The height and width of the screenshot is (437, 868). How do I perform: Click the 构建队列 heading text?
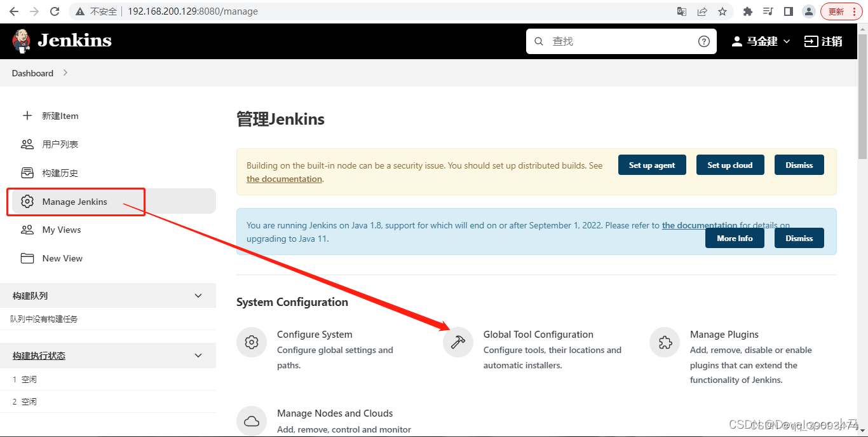30,296
